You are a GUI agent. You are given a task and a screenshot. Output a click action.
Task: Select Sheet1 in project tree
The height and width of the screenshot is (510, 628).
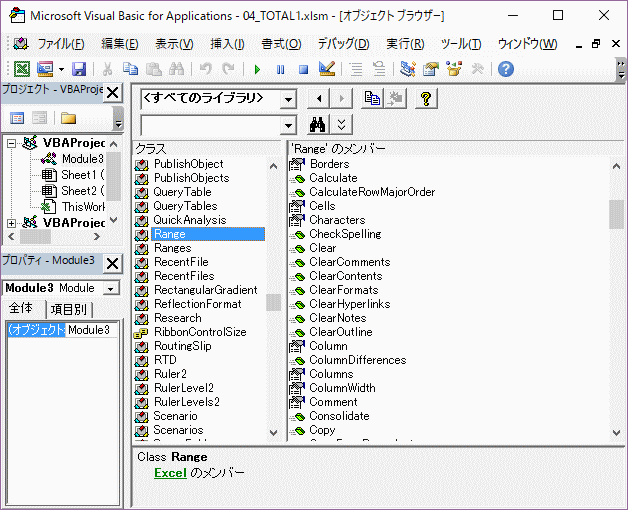point(83,175)
